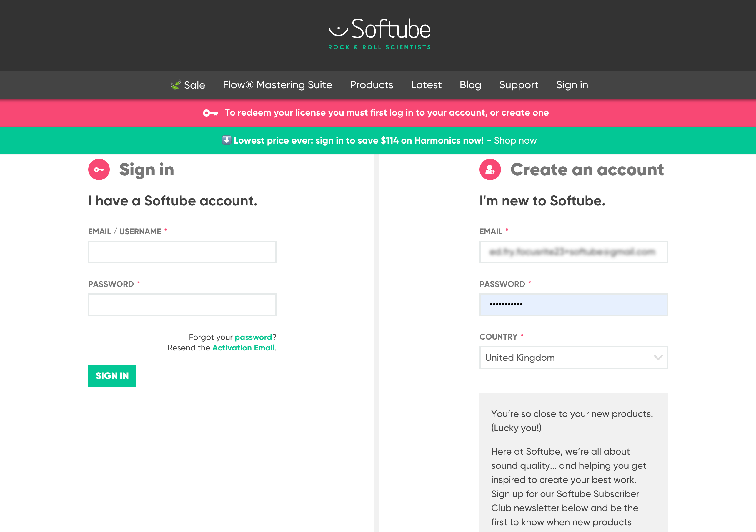The width and height of the screenshot is (756, 532).
Task: Click the green SIGN IN button
Action: point(112,376)
